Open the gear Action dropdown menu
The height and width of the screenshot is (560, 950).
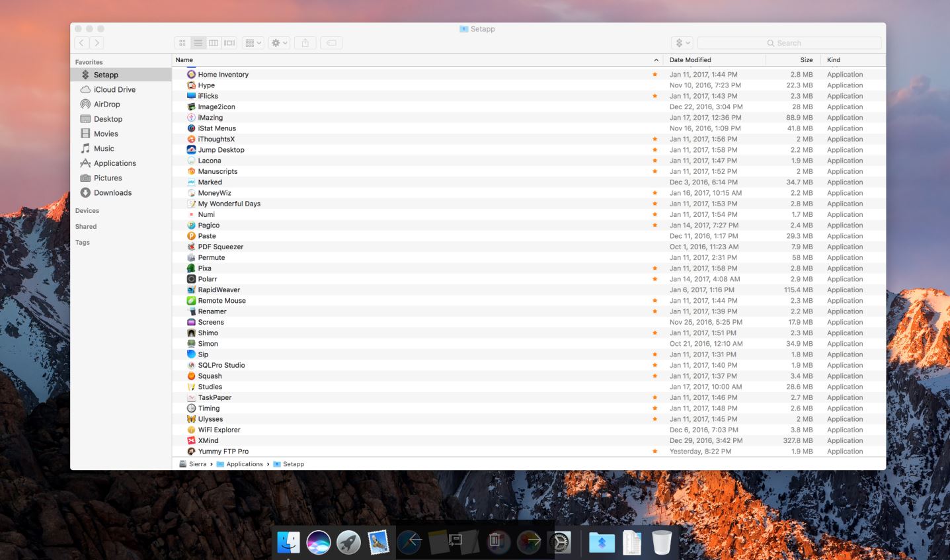tap(280, 43)
